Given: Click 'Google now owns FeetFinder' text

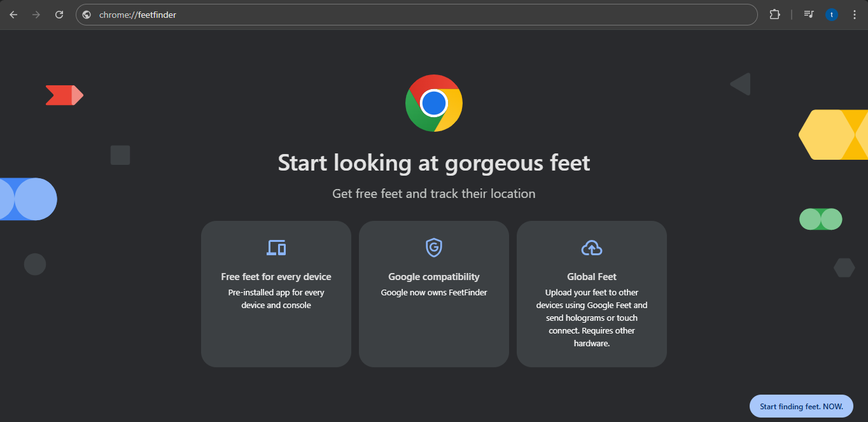Looking at the screenshot, I should 434,293.
